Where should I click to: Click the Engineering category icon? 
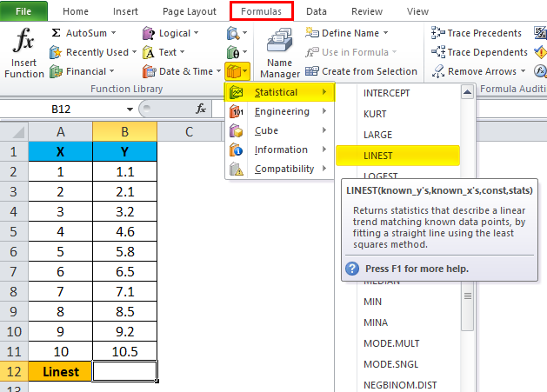[x=237, y=111]
